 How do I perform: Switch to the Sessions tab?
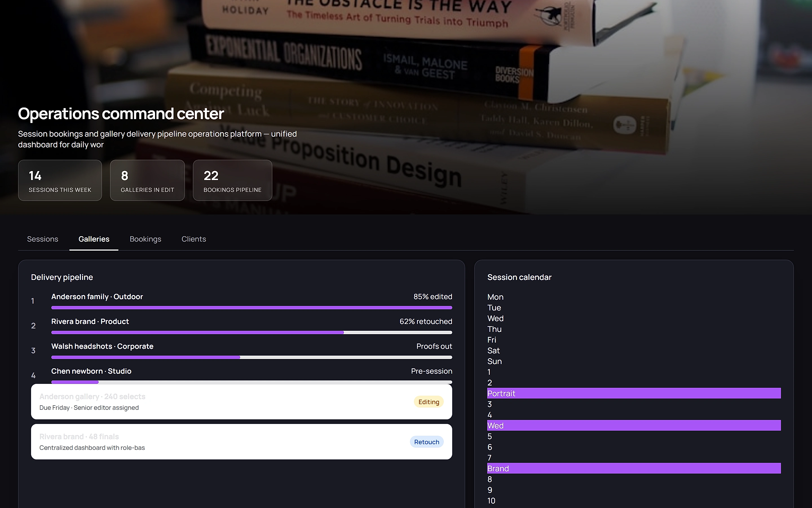43,239
